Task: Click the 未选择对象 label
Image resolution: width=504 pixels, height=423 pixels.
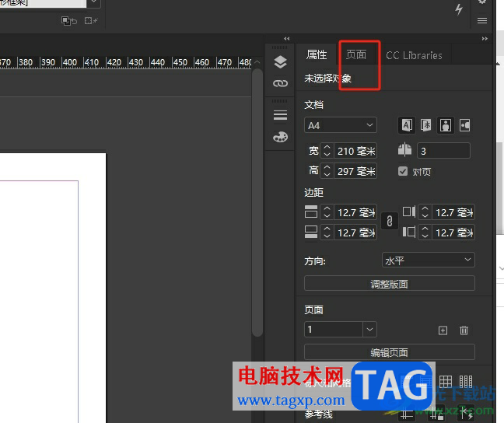Action: click(x=327, y=78)
